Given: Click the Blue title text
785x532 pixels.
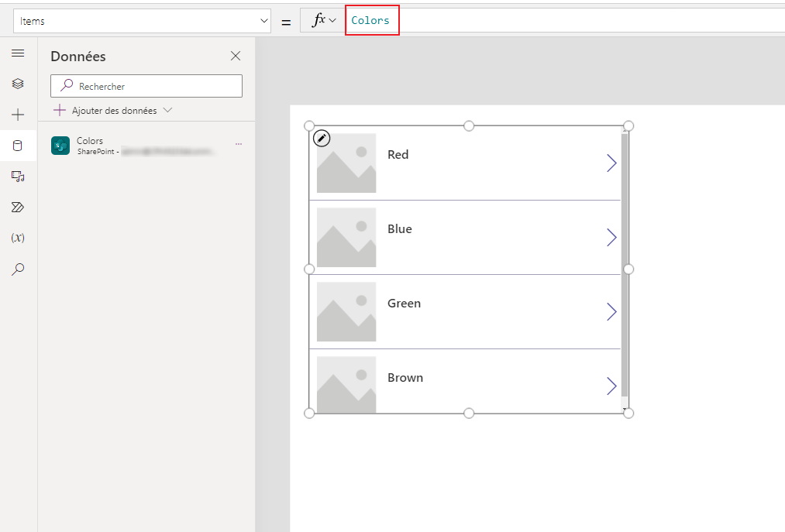Looking at the screenshot, I should [x=400, y=228].
